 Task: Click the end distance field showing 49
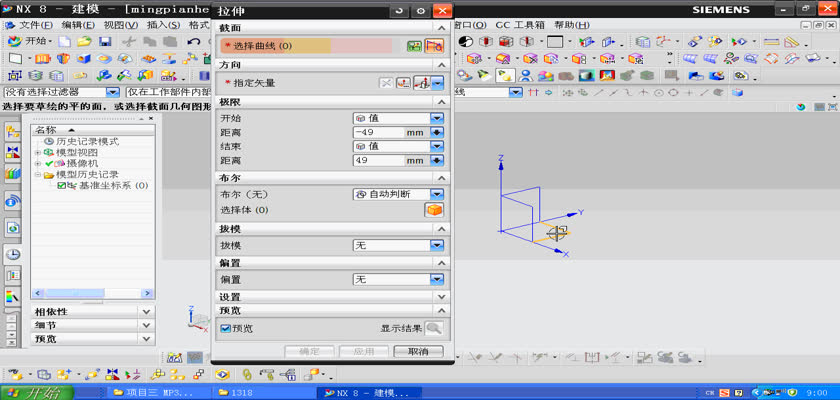coord(378,160)
